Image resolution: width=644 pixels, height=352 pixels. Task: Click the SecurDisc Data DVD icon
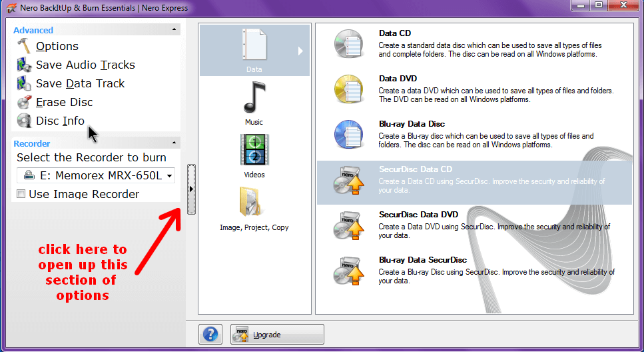coord(348,225)
